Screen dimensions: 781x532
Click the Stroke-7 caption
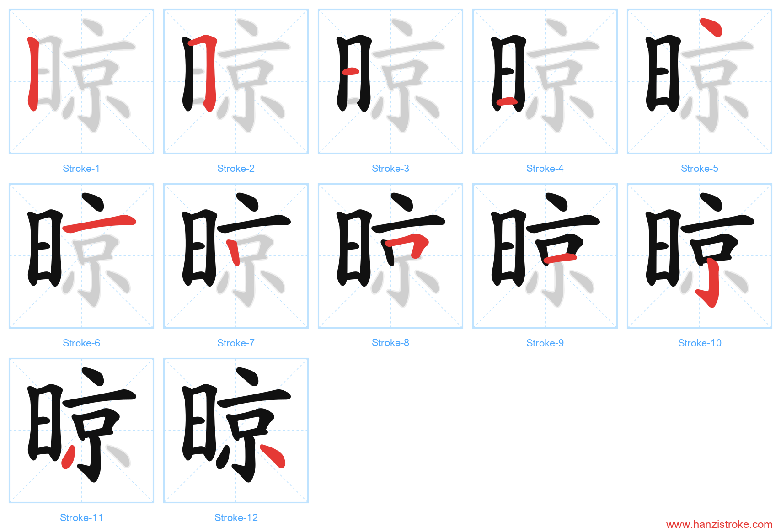coord(236,343)
